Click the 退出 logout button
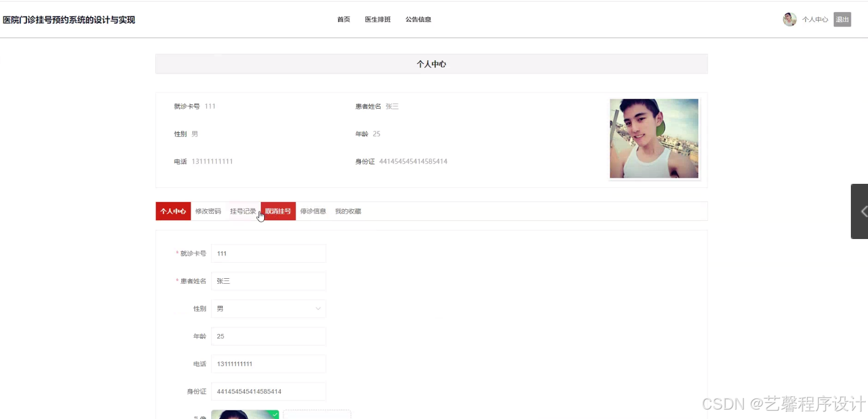The height and width of the screenshot is (419, 868). click(843, 19)
